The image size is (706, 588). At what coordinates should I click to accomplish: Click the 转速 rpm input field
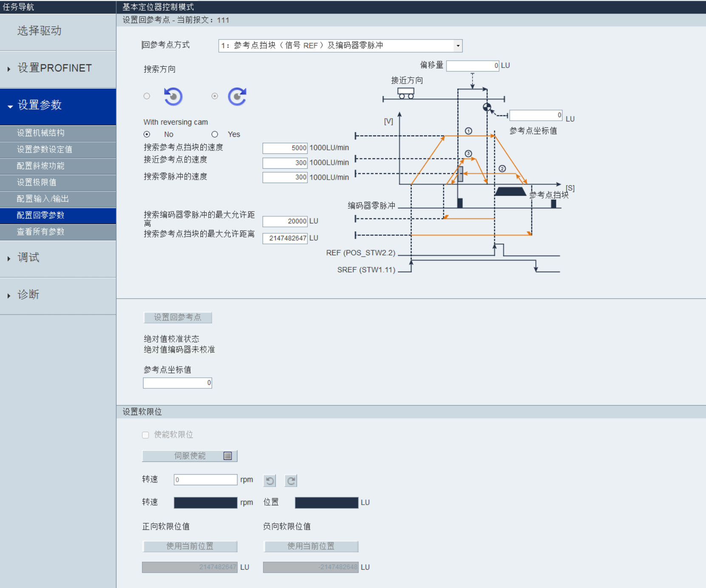205,479
